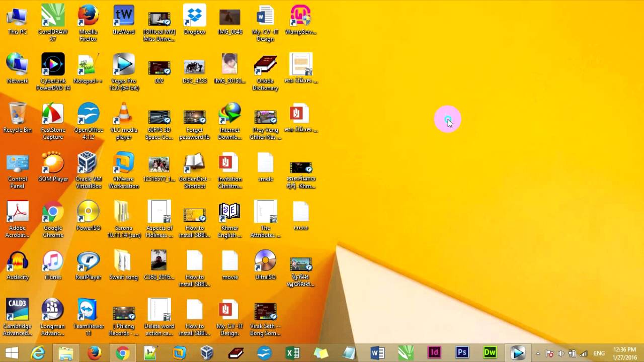Select the Dropbox desktop icon

[x=195, y=20]
